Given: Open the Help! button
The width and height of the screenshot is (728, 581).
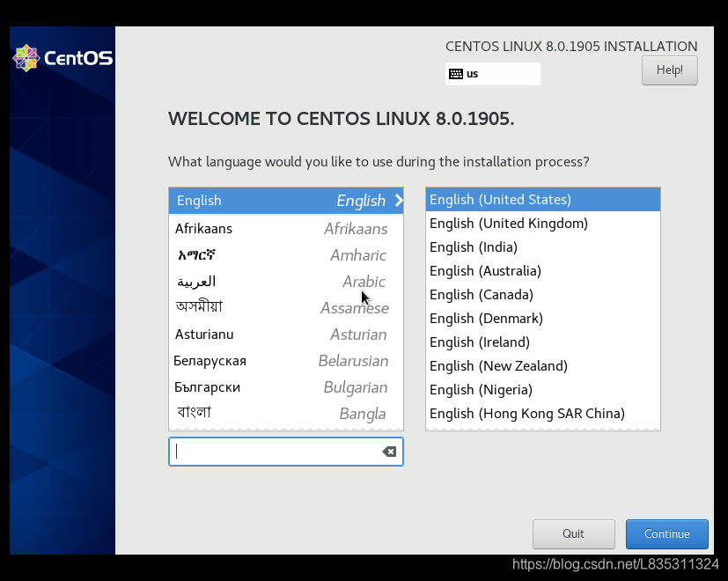Looking at the screenshot, I should tap(670, 70).
